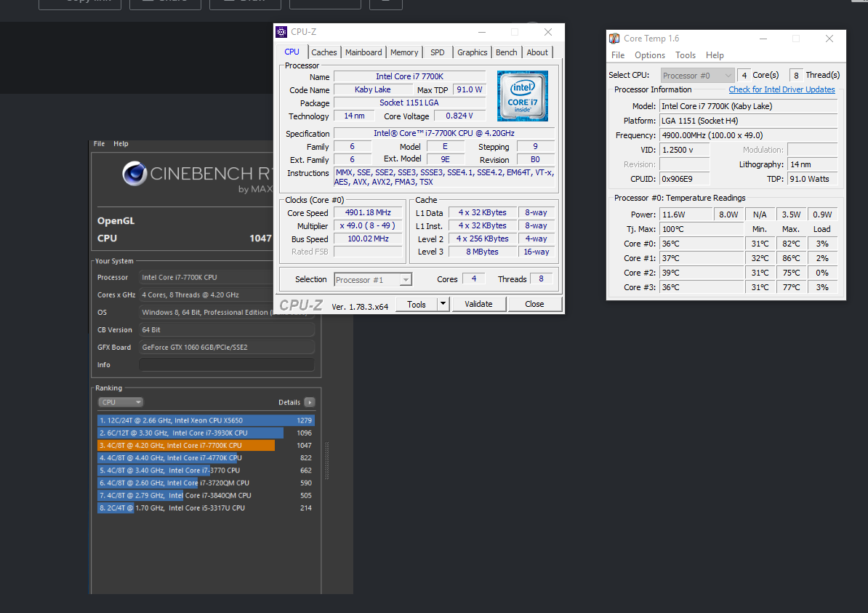Viewport: 868px width, 613px height.
Task: Select the i7-3720QM ranking row
Action: (206, 483)
